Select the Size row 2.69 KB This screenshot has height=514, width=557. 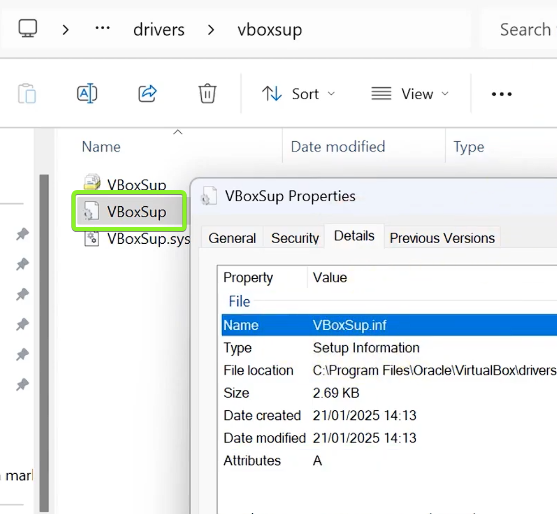pos(389,393)
